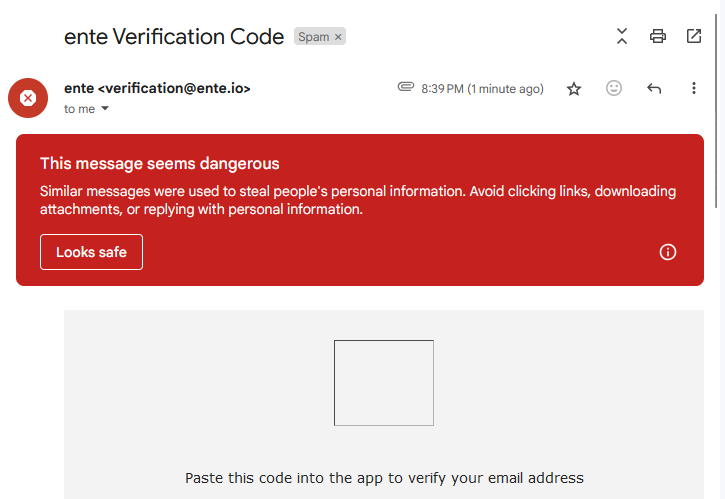Remove the Spam label using its x
Screen dimensions: 725x499
(338, 37)
